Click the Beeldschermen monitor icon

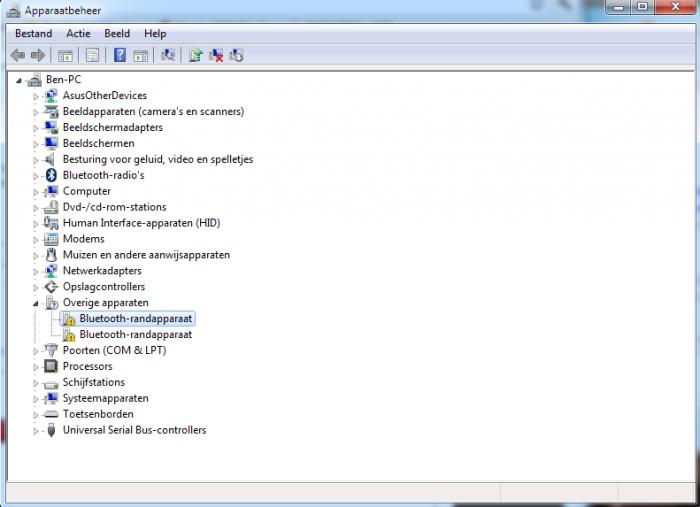51,143
